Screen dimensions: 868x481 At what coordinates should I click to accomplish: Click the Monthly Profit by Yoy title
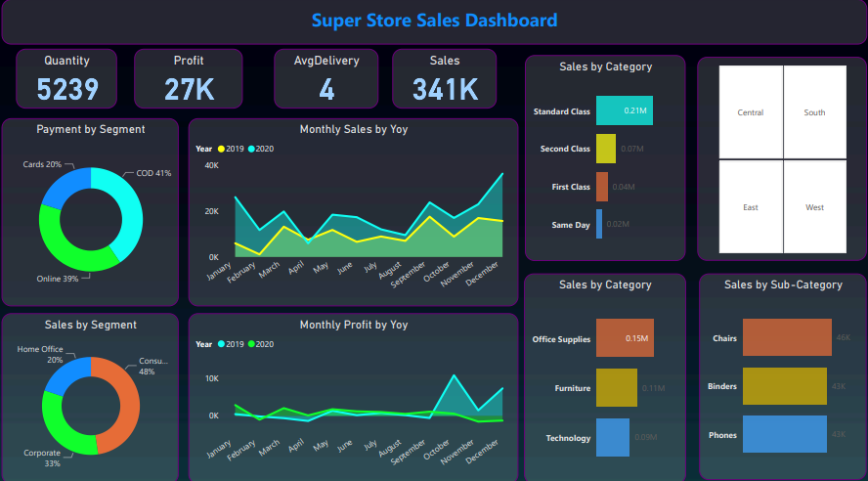(354, 325)
